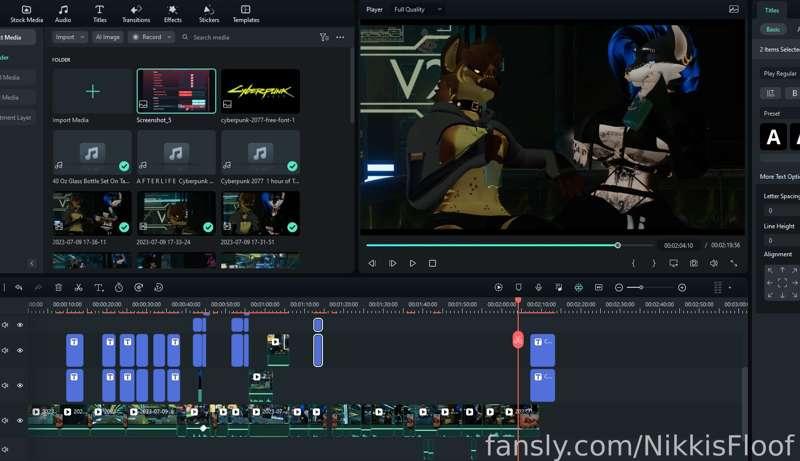Open the Stock Media tab
Screen dimensions: 800x461
tap(27, 14)
